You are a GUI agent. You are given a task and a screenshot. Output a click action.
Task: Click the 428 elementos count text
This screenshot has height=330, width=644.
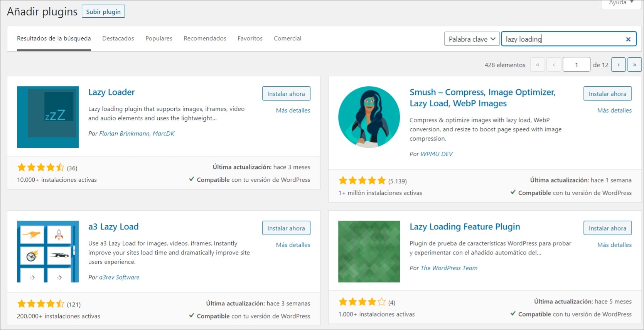click(505, 65)
